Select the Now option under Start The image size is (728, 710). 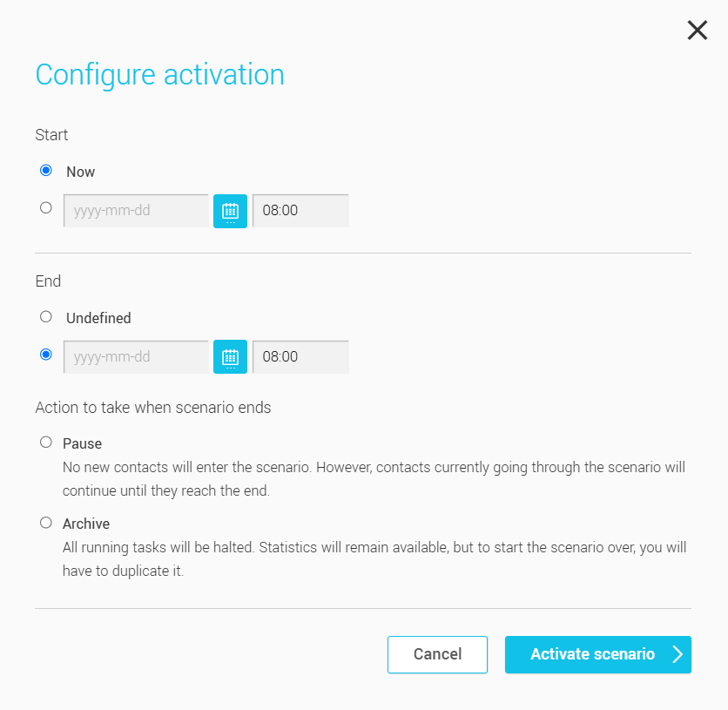click(45, 170)
